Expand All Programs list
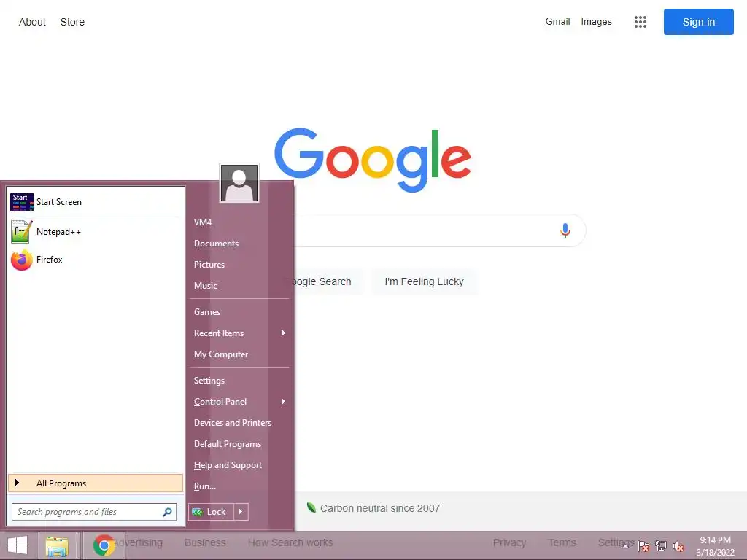Screen dimensions: 747x560 (96, 483)
